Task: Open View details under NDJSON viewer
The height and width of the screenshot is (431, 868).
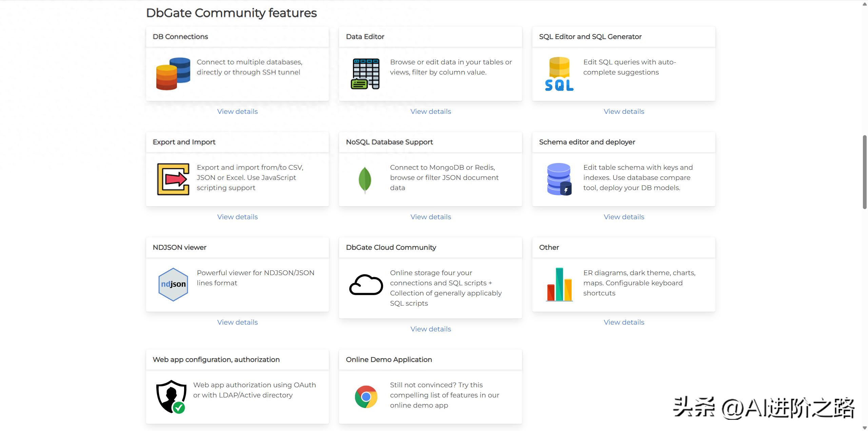Action: click(x=237, y=322)
